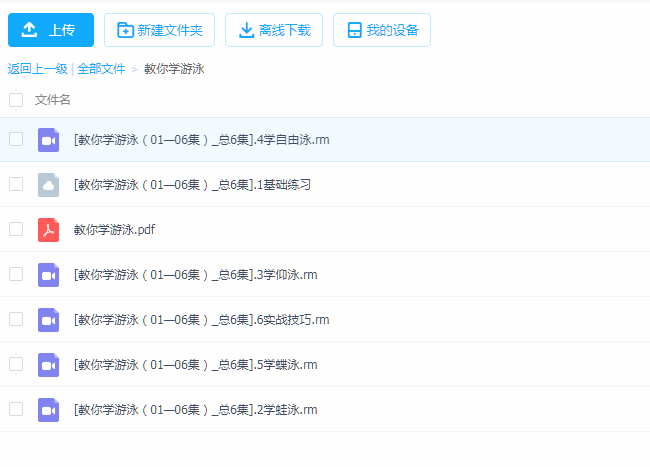The width and height of the screenshot is (650, 467).
Task: Navigate to 全部文件 breadcrumb
Action: pyautogui.click(x=101, y=69)
